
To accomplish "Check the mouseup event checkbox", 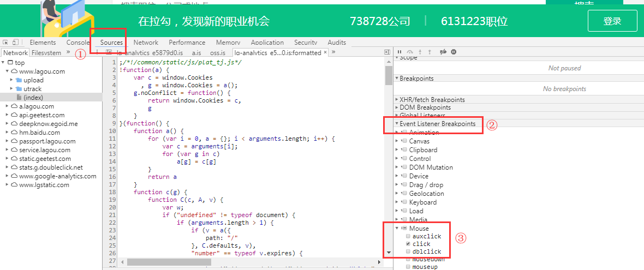I will (x=408, y=267).
